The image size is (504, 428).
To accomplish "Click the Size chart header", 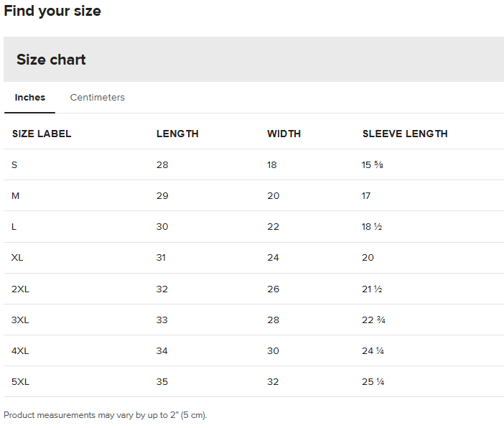I will coord(51,60).
